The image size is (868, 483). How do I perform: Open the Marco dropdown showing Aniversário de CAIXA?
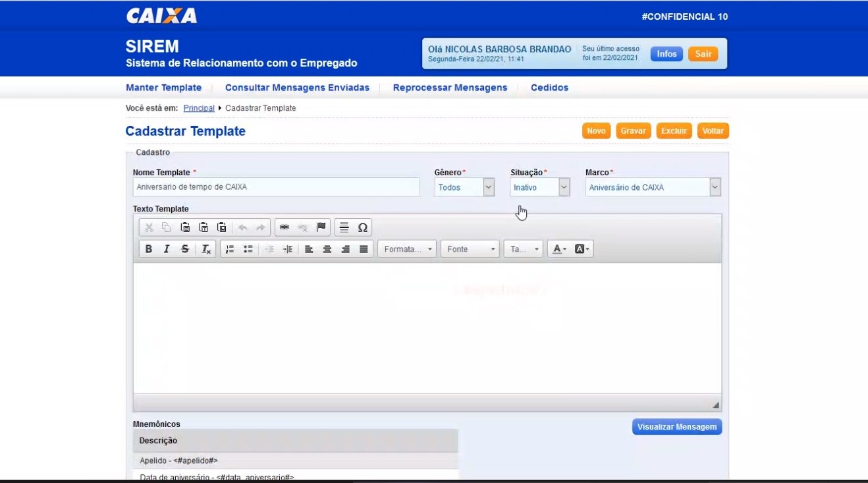653,187
